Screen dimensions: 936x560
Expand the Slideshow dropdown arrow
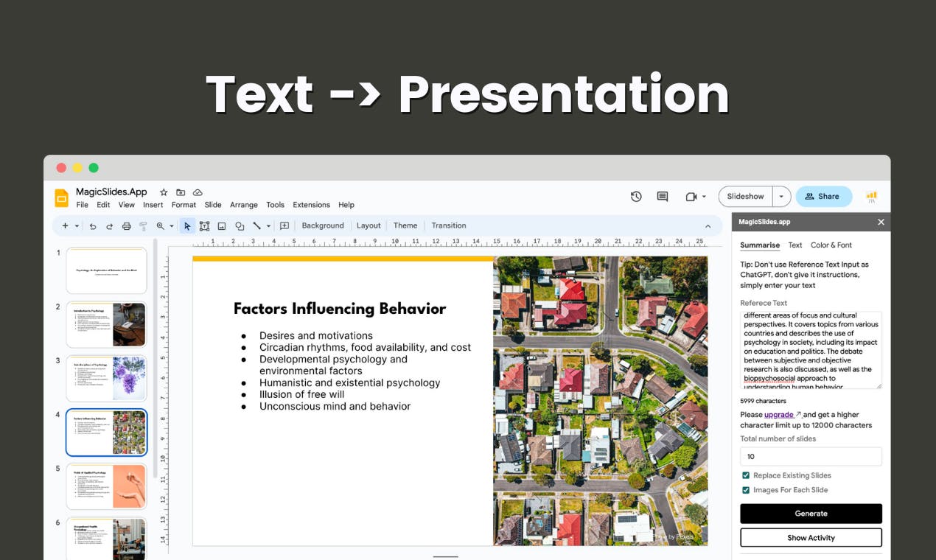pos(781,197)
